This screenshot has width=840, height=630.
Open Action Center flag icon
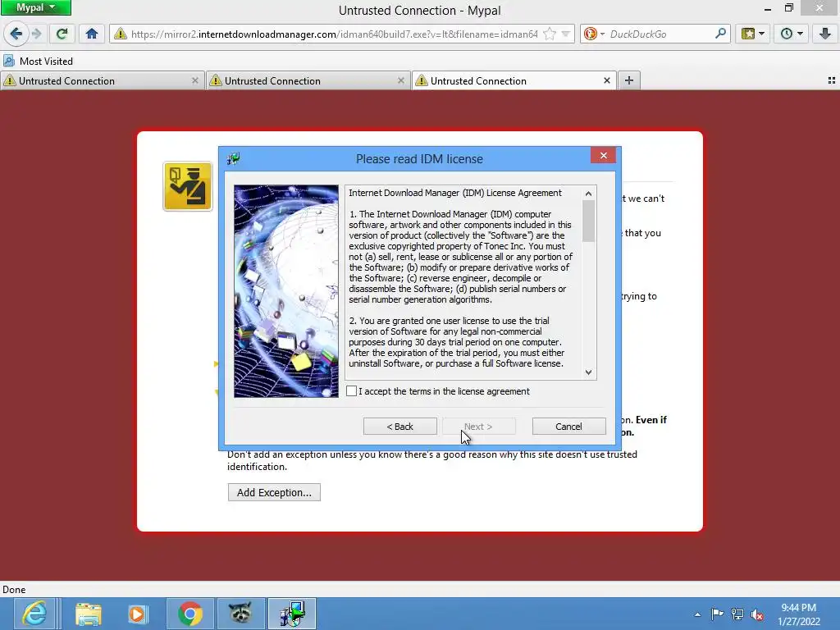pyautogui.click(x=717, y=614)
